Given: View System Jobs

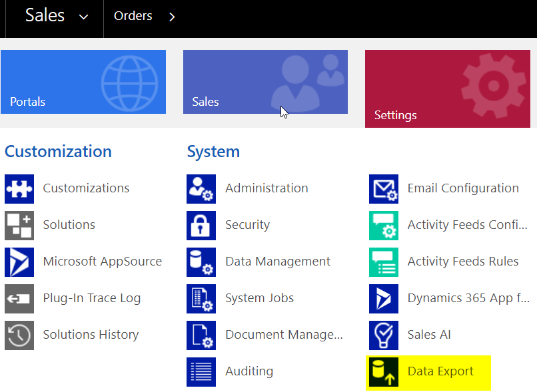Looking at the screenshot, I should click(x=260, y=298).
